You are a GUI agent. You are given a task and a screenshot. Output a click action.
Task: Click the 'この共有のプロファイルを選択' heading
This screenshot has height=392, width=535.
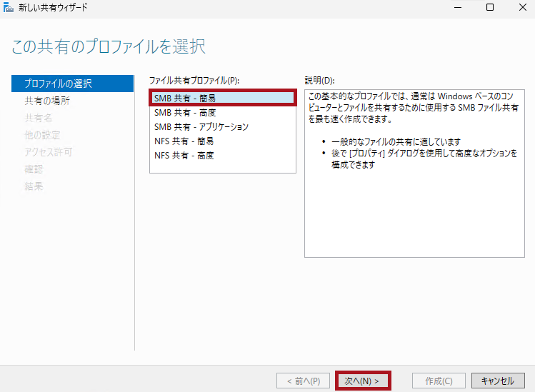tap(109, 46)
